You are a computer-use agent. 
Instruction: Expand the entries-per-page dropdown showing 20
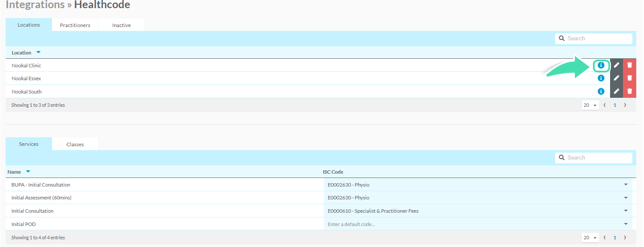pyautogui.click(x=590, y=105)
